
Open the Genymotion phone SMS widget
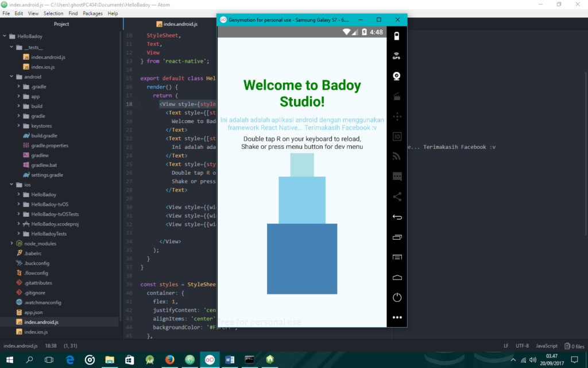click(x=397, y=177)
